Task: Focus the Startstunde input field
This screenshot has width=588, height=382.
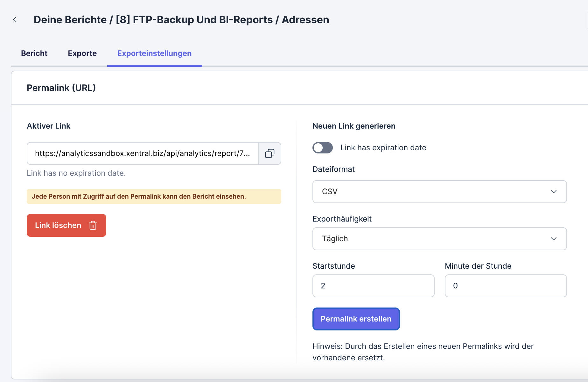Action: pos(373,286)
